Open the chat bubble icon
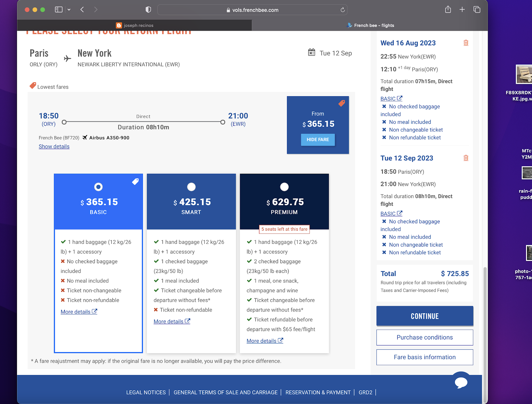 461,383
